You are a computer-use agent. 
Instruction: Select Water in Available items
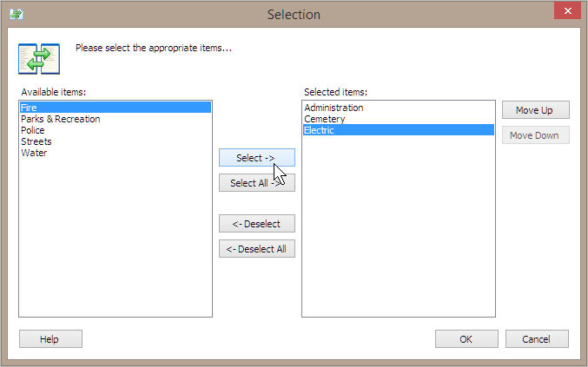(x=116, y=153)
